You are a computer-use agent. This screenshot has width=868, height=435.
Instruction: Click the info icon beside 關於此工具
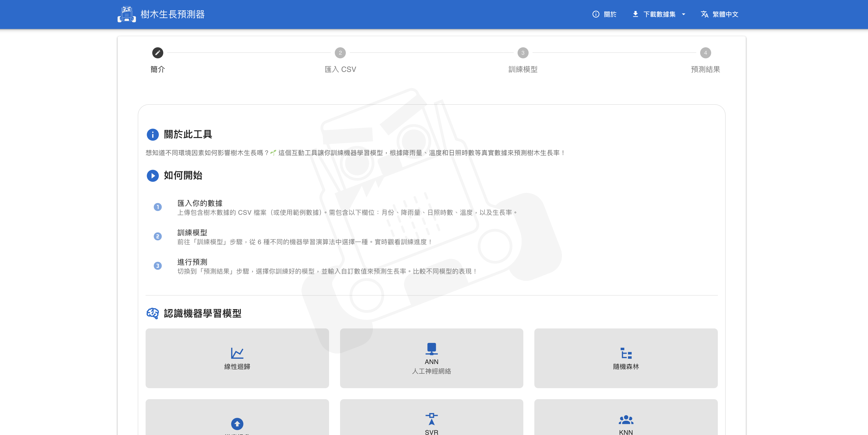pos(153,134)
